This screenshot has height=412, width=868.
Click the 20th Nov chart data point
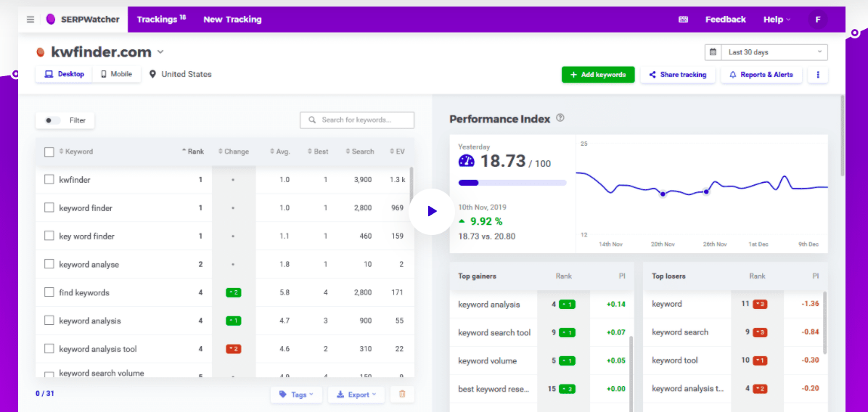pos(662,194)
